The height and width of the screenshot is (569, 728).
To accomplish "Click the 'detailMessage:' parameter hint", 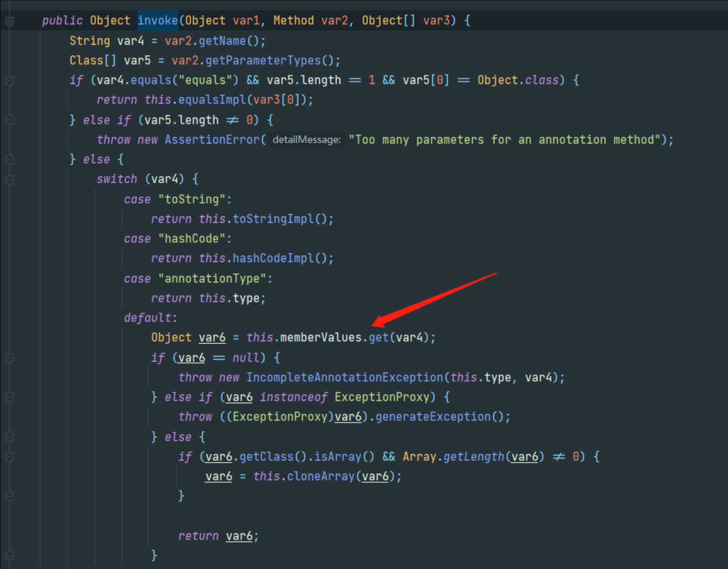I will click(306, 140).
